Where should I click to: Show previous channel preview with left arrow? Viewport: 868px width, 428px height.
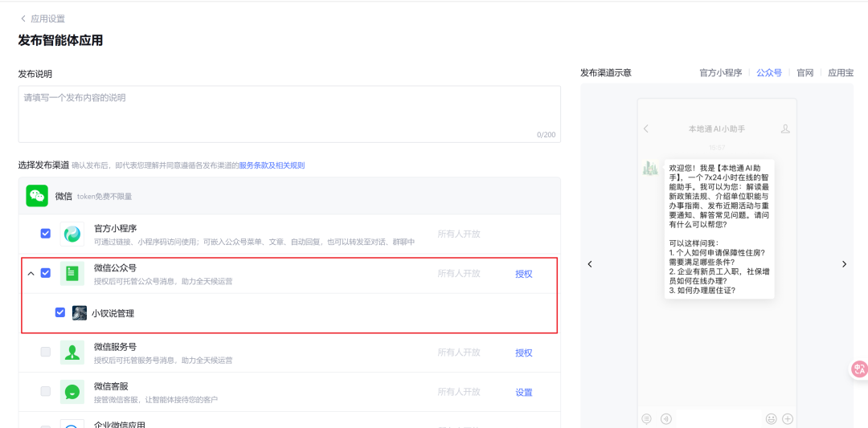[590, 264]
